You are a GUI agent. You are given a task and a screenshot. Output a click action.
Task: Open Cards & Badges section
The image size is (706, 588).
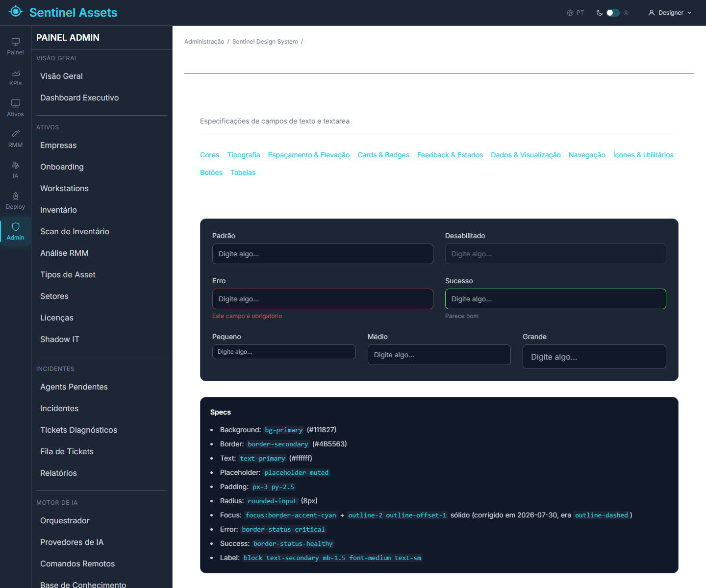[383, 155]
